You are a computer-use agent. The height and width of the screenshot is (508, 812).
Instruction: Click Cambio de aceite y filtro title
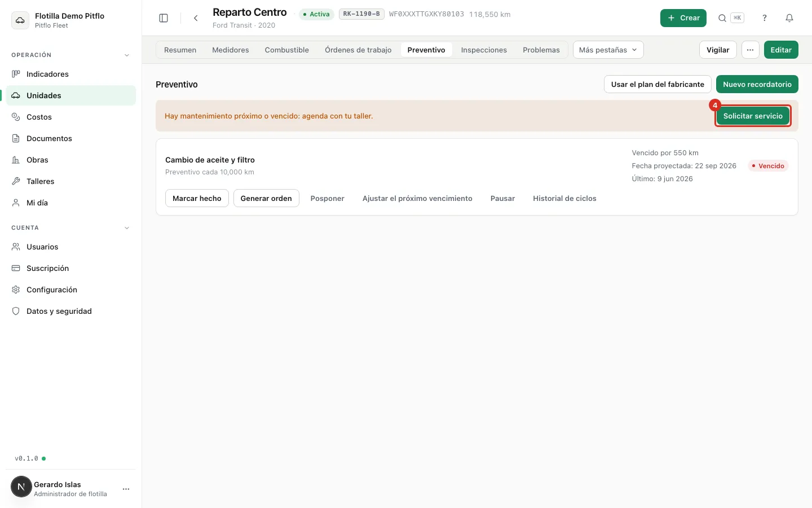tap(210, 160)
